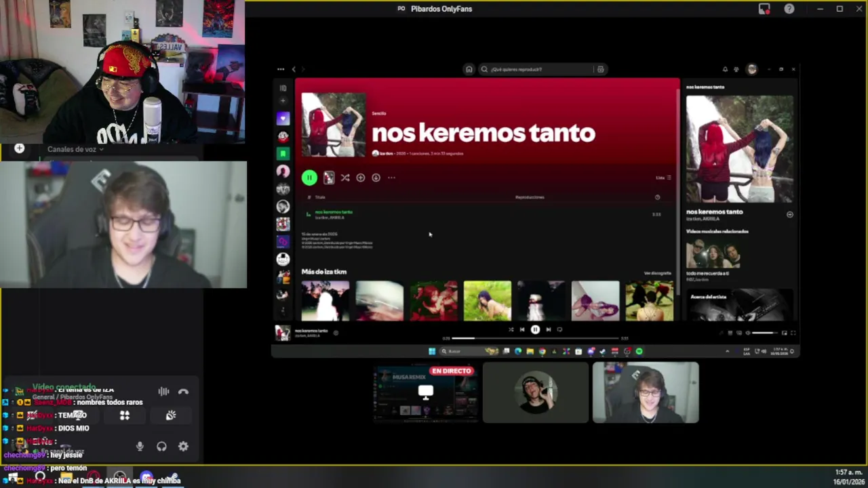Enter full screen from the player bar
This screenshot has width=868, height=488.
[x=793, y=333]
